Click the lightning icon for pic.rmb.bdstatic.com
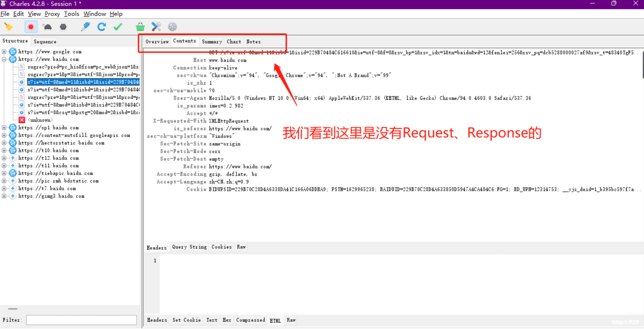 (x=13, y=181)
